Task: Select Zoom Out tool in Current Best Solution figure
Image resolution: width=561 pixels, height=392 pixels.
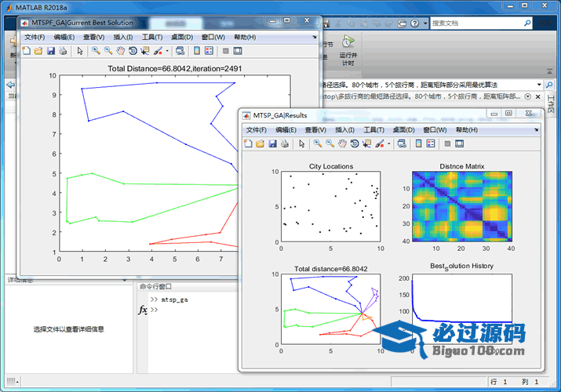Action: point(108,51)
